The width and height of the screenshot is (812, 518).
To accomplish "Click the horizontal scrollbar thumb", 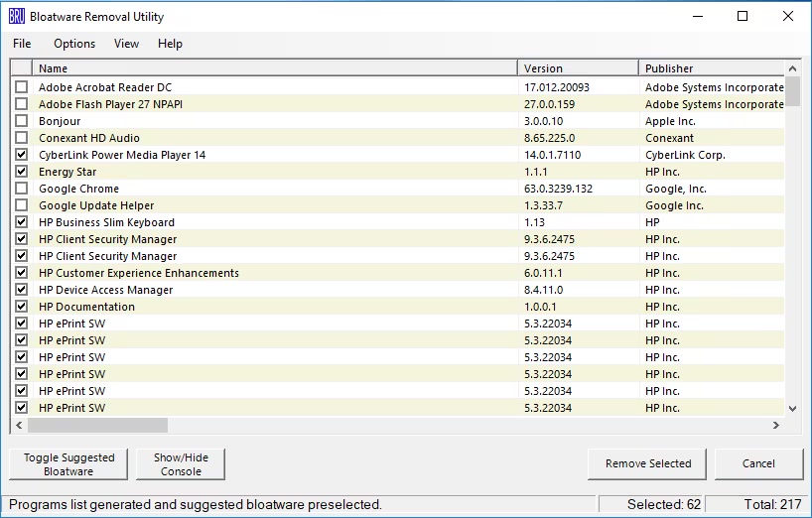I will pos(97,425).
